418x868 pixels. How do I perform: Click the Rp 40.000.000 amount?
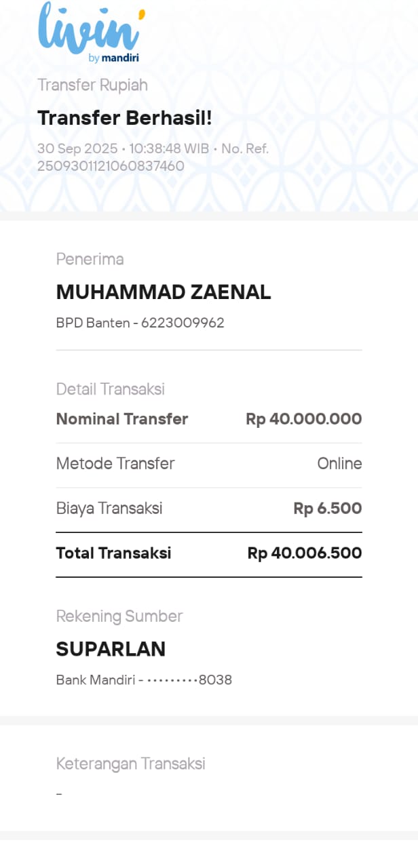(x=303, y=419)
